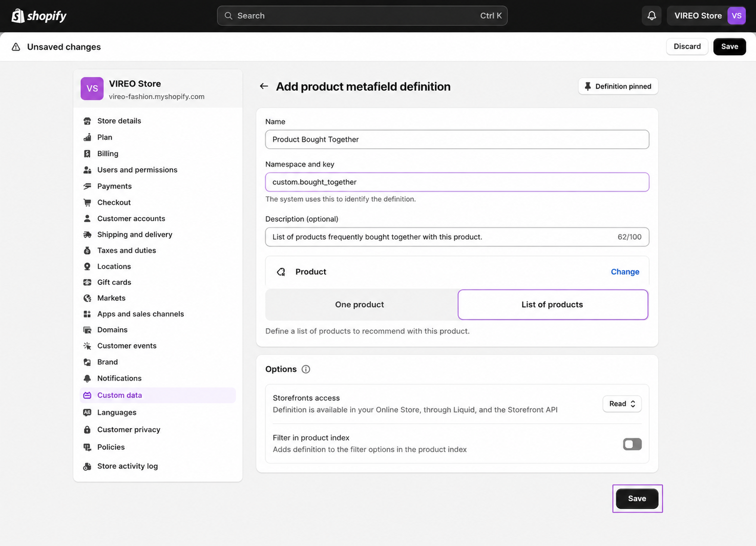Open the VIREO Store account menu
This screenshot has width=756, height=546.
pos(706,16)
